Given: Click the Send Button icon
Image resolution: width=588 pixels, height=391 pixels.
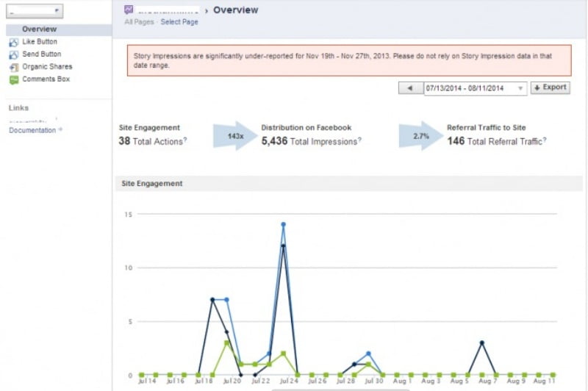Looking at the screenshot, I should tap(13, 54).
